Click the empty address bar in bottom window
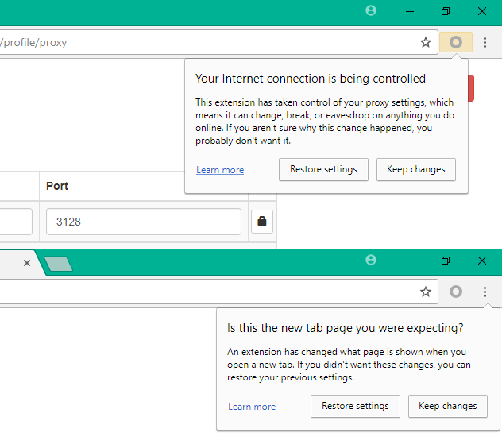Viewport: 502px width, 448px height. pyautogui.click(x=208, y=292)
